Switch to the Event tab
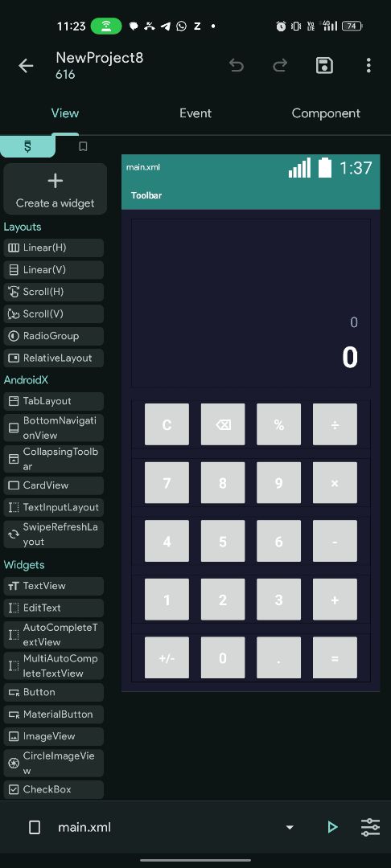 click(x=195, y=113)
